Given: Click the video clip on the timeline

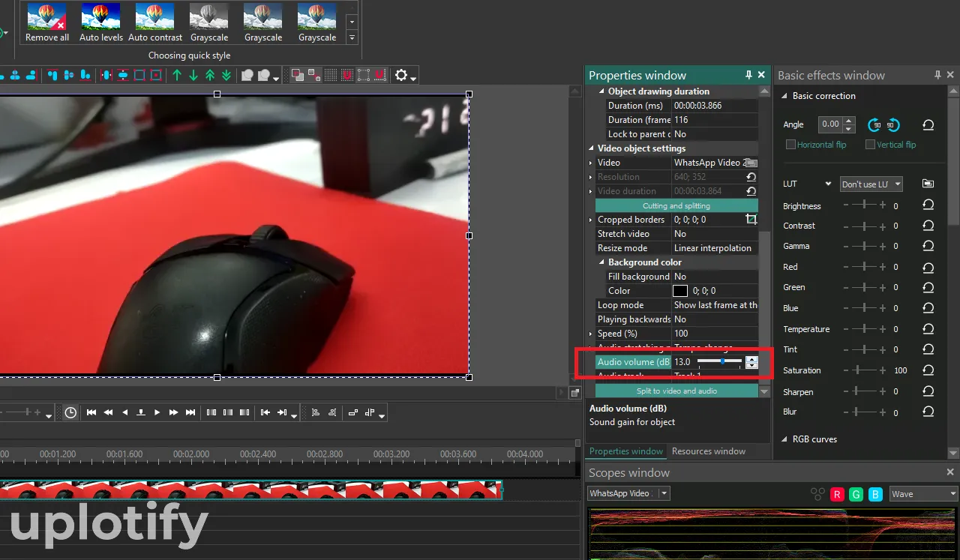Looking at the screenshot, I should [x=250, y=490].
